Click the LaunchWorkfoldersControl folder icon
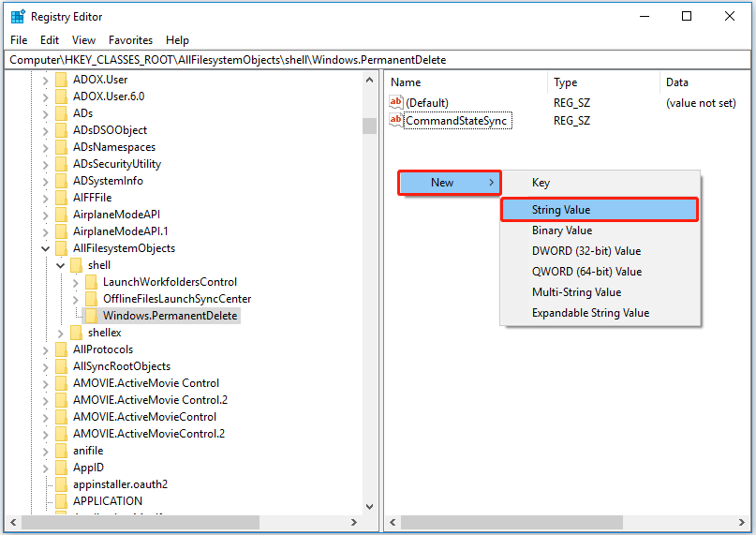This screenshot has width=756, height=535. tap(91, 282)
